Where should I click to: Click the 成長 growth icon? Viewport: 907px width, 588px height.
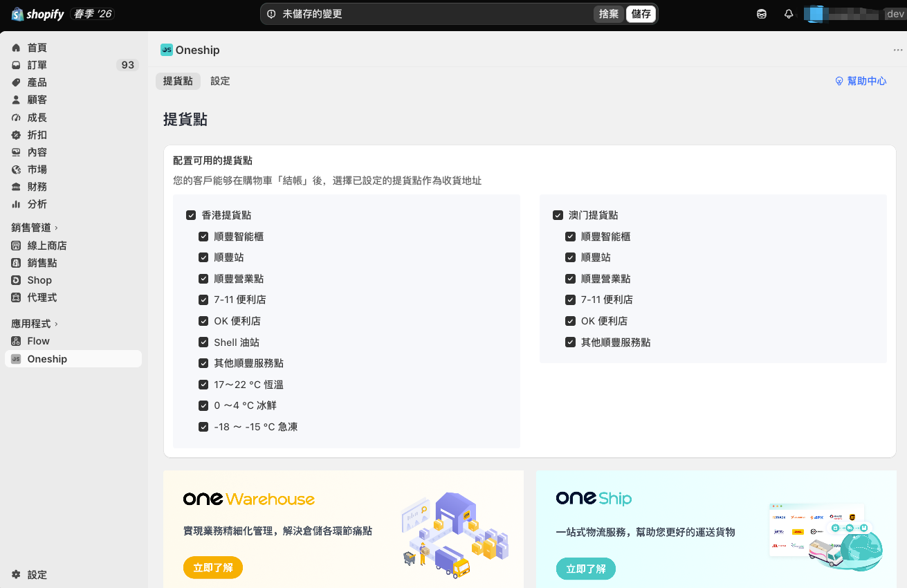coord(16,118)
